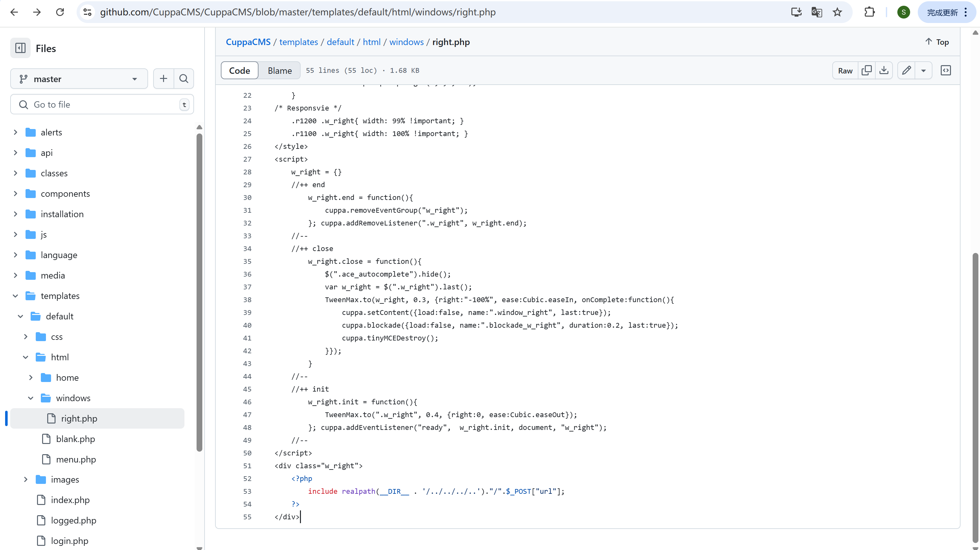The image size is (980, 550).
Task: Expand the installation folder chevron
Action: click(x=15, y=214)
